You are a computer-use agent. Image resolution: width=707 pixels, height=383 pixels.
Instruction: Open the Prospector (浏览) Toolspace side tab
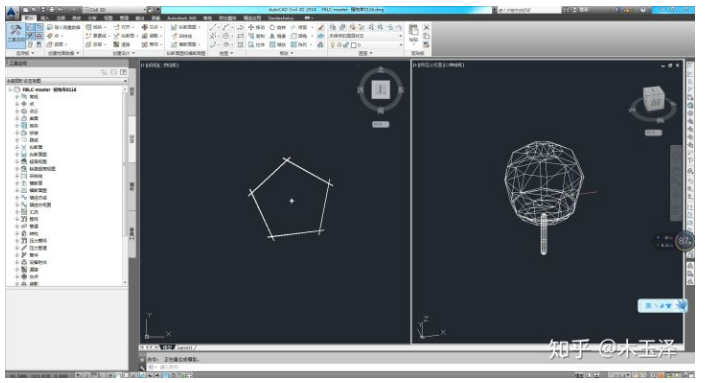132,91
